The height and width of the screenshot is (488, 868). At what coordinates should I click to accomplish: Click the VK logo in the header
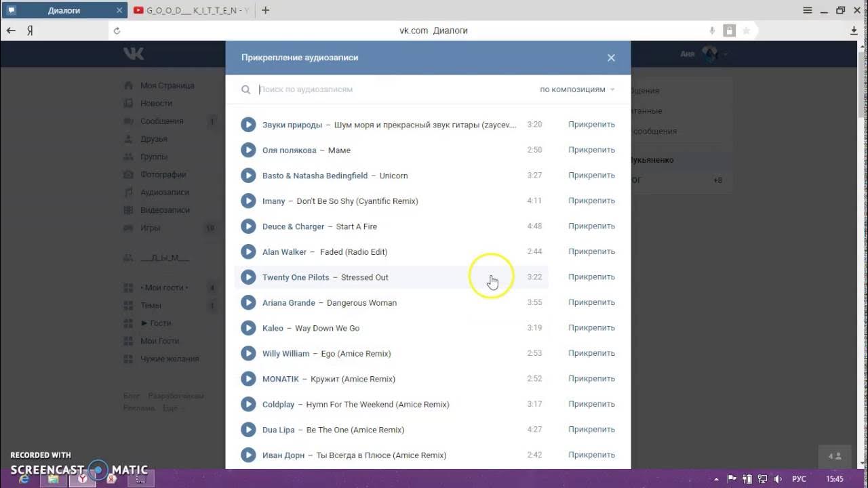pyautogui.click(x=134, y=54)
